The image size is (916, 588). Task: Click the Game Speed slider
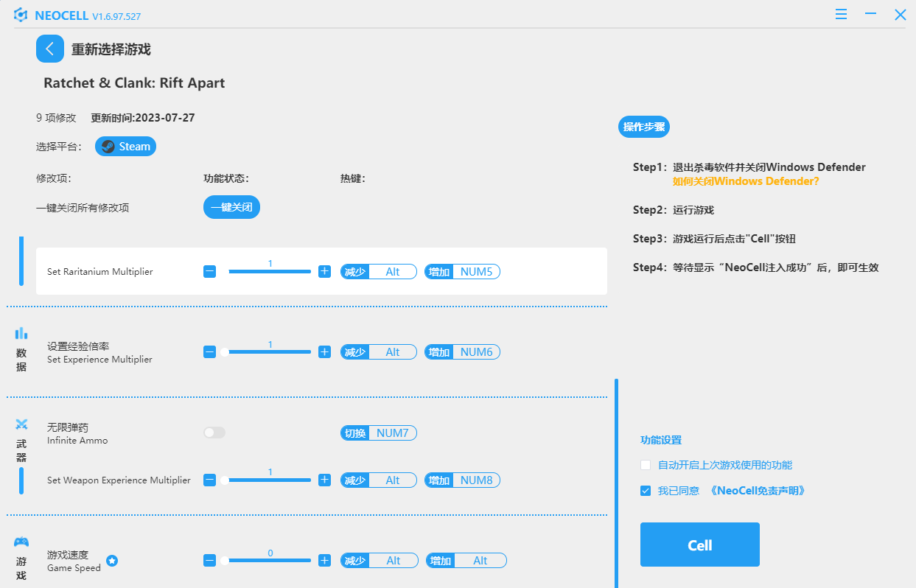point(265,561)
